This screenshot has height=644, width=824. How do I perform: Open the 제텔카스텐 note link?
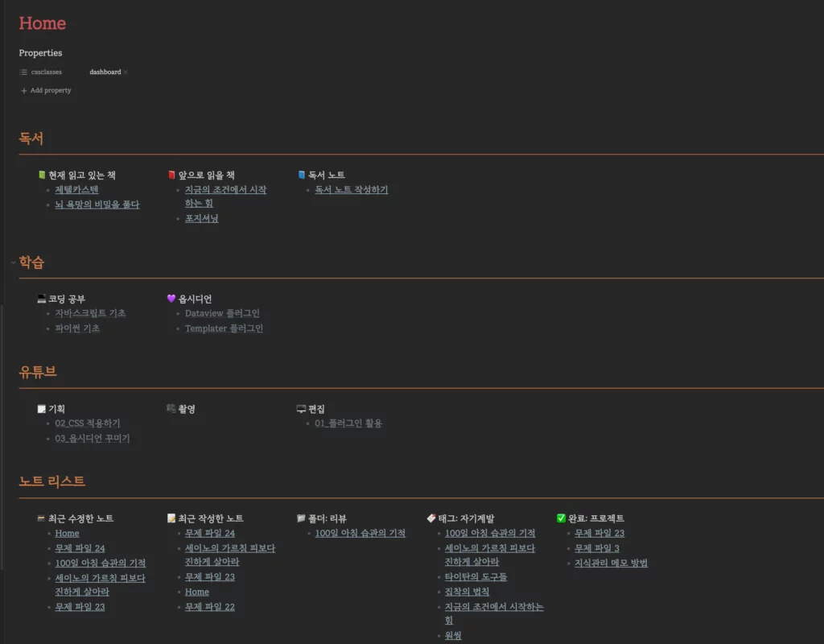coord(76,190)
